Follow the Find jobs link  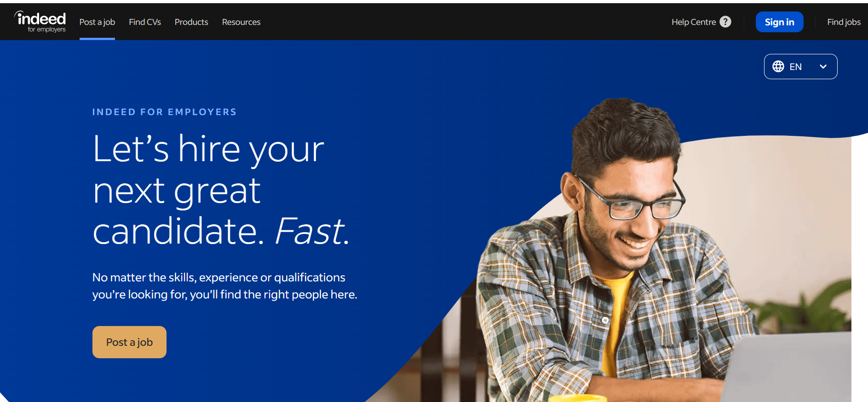844,22
